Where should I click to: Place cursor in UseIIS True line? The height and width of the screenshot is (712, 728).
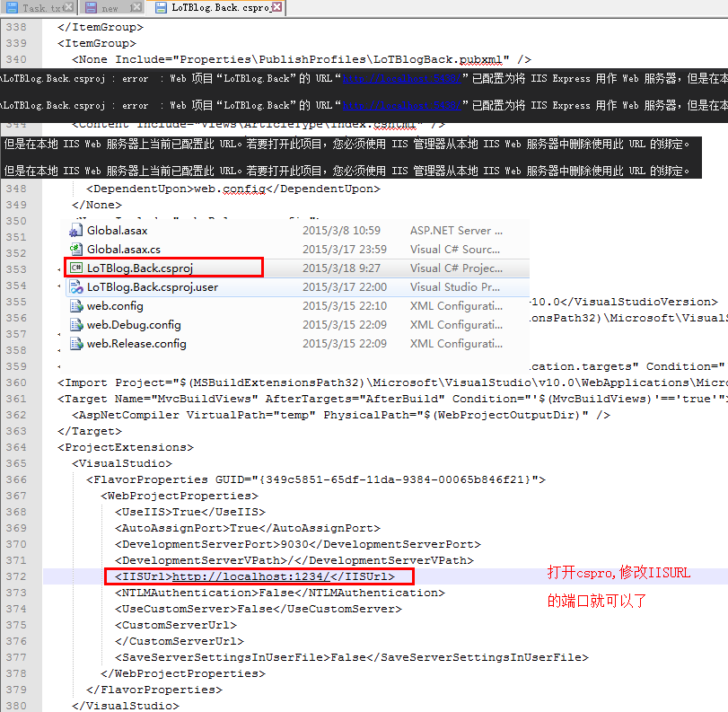[190, 512]
